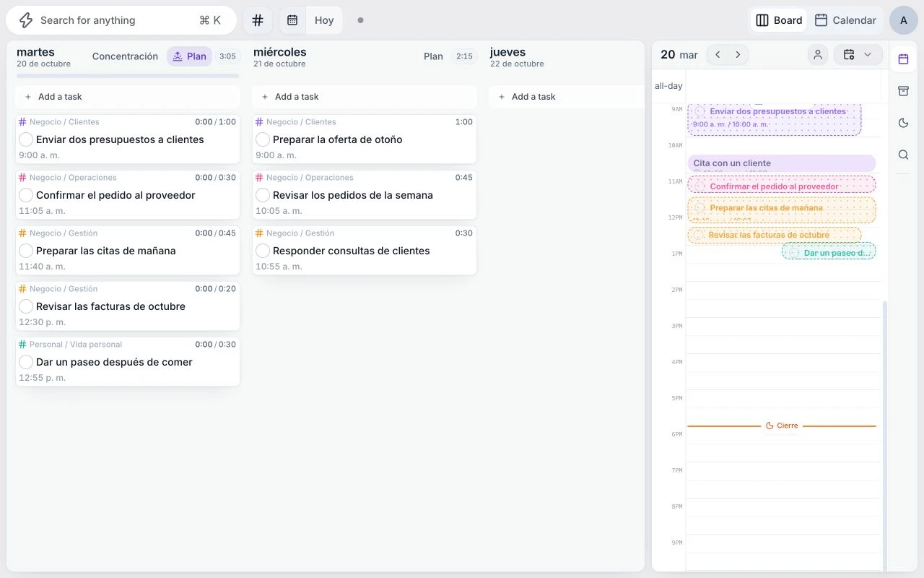Open channel picker on 'Enviar dos presupuestos' card

point(59,122)
